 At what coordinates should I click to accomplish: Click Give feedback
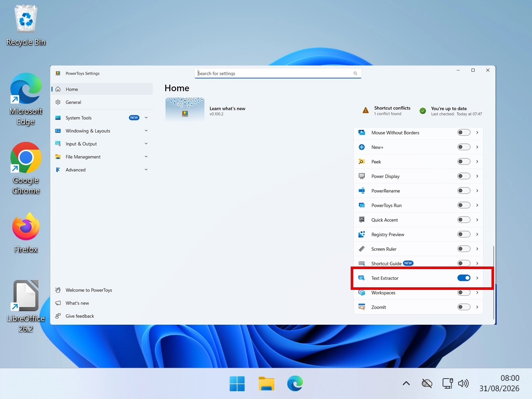[x=102, y=316]
